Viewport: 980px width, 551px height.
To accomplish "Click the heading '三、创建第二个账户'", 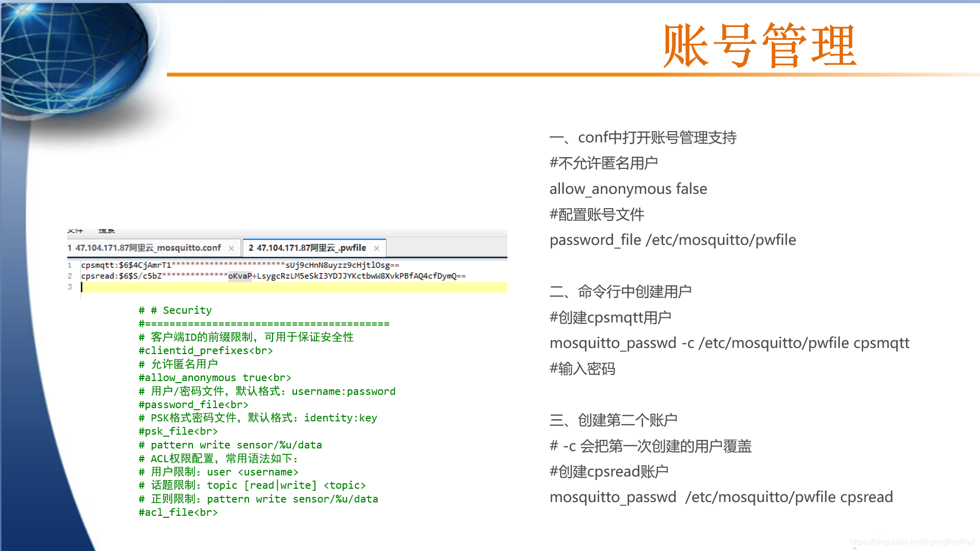I will [613, 420].
